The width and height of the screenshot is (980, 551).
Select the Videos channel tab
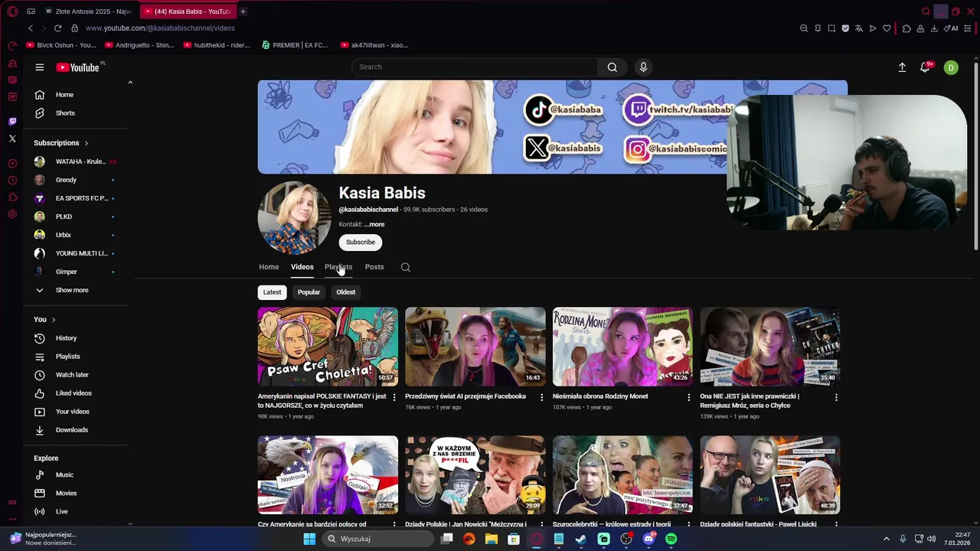coord(302,267)
